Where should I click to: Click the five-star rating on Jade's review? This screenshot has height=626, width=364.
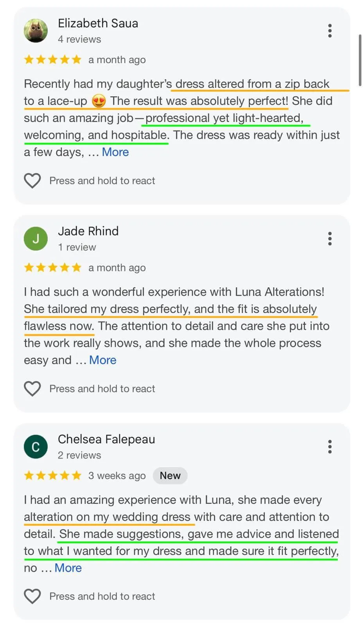pos(52,268)
